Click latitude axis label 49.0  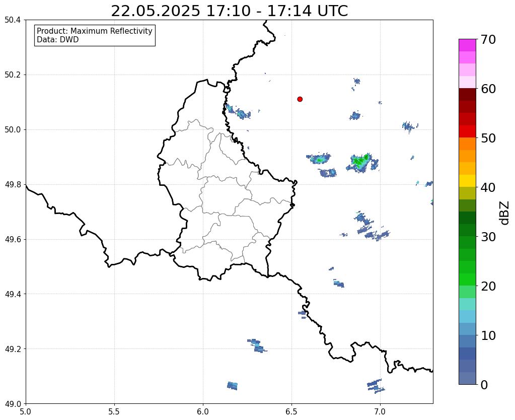click(x=13, y=404)
